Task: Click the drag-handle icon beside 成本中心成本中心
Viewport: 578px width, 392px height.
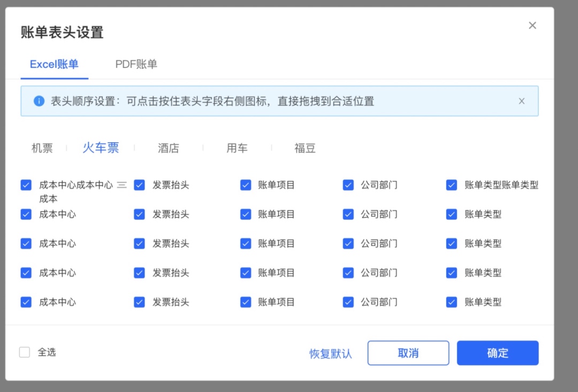Action: click(x=121, y=185)
